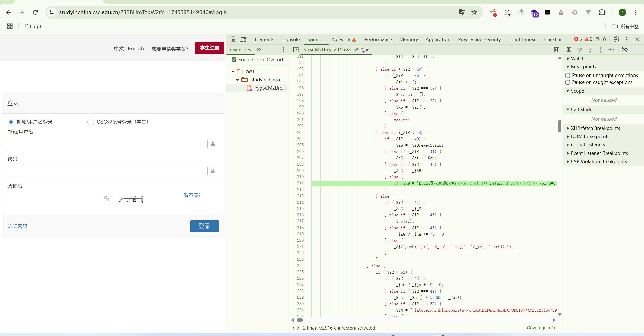644x336 pixels.
Task: Click the translate page icon
Action: click(462, 12)
